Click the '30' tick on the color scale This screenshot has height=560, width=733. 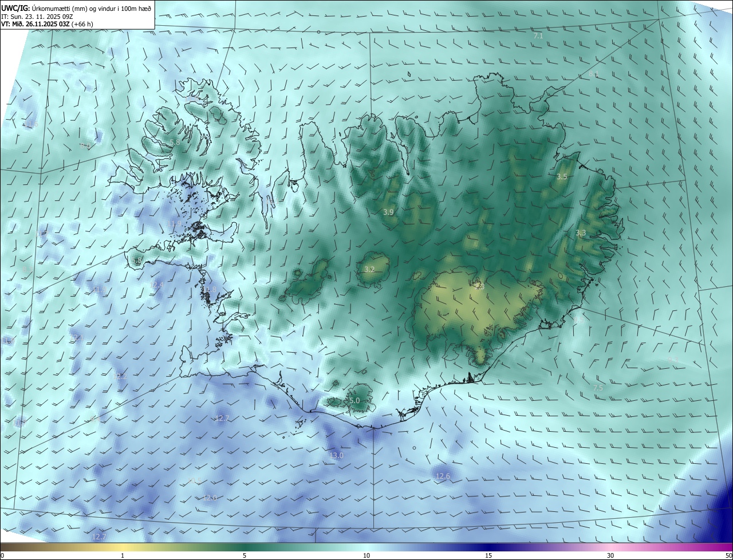(x=610, y=555)
